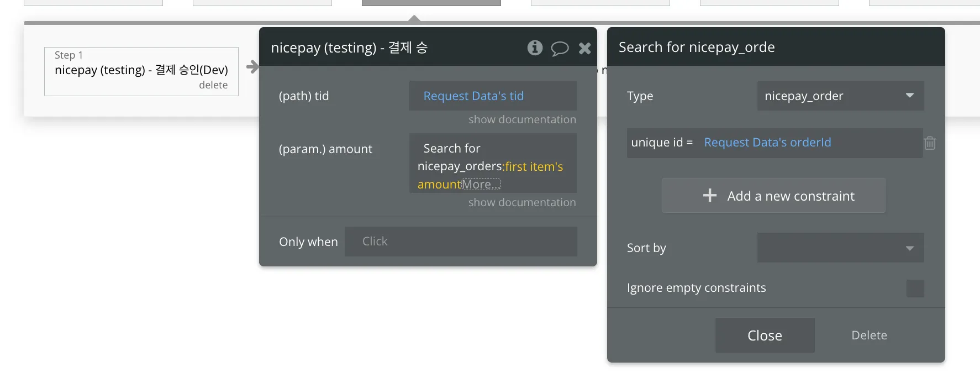Select Step 1 nicepay action box
Viewport: 980px width, 388px height.
pos(141,70)
